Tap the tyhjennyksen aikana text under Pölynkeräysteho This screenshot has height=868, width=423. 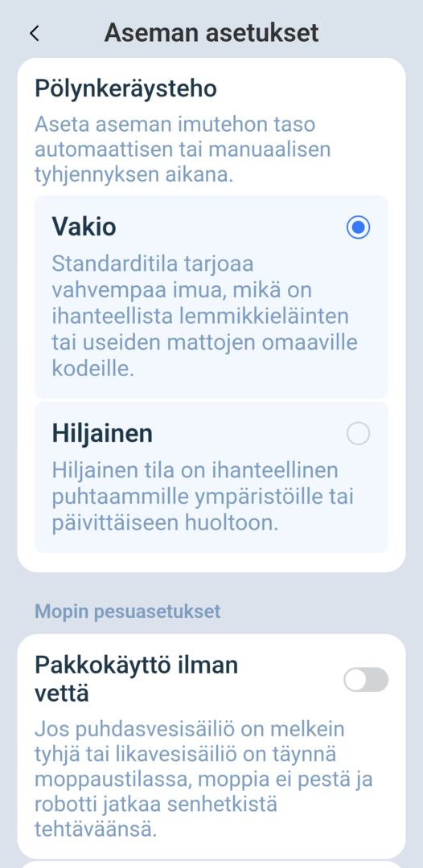pos(134,175)
